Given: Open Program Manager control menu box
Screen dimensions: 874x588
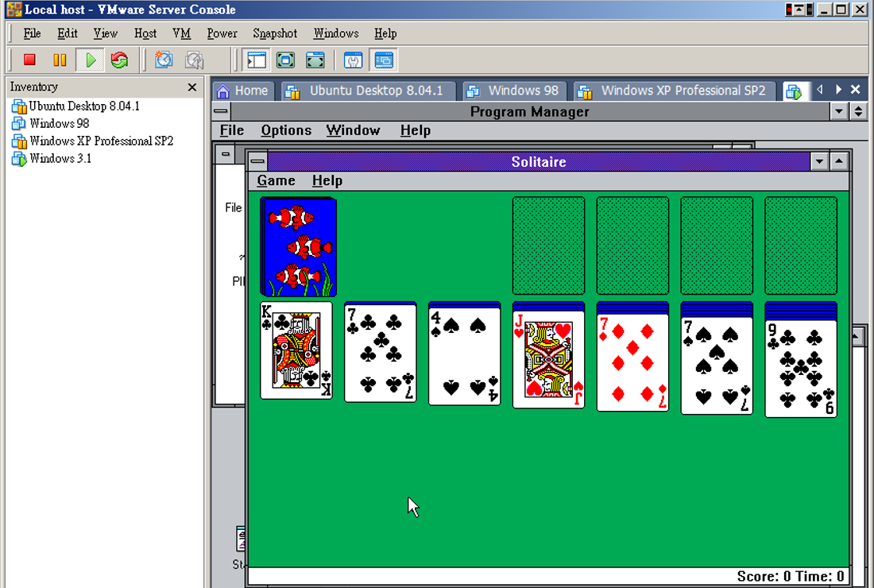Looking at the screenshot, I should [221, 111].
